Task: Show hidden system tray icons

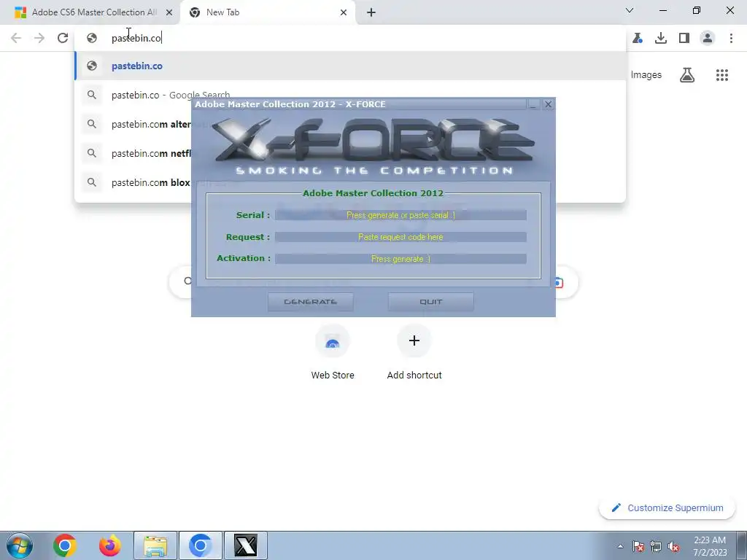Action: point(620,546)
